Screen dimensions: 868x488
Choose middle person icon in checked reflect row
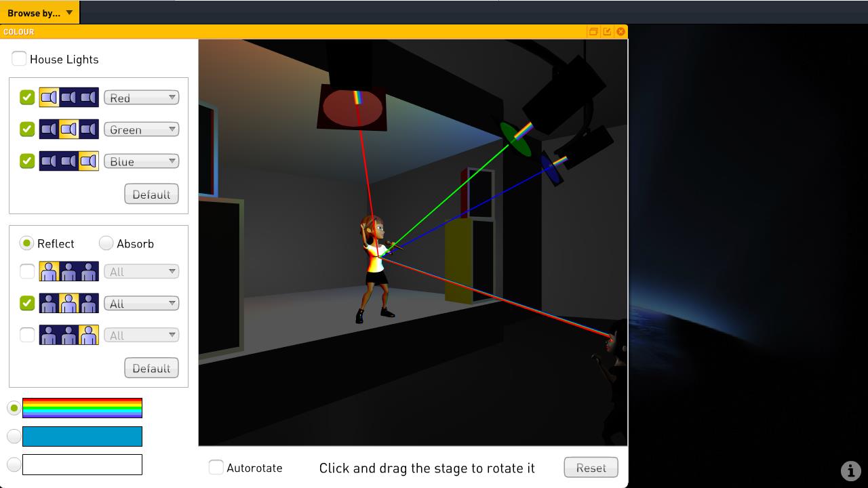point(68,304)
